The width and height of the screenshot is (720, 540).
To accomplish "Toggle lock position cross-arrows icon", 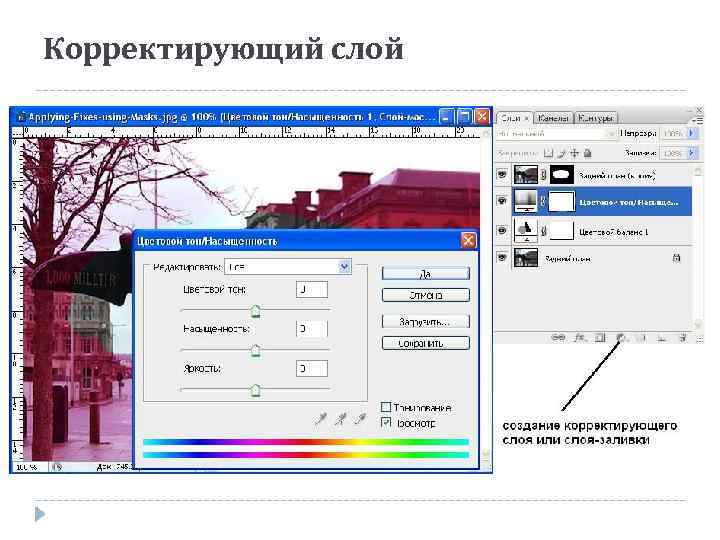I will (574, 152).
